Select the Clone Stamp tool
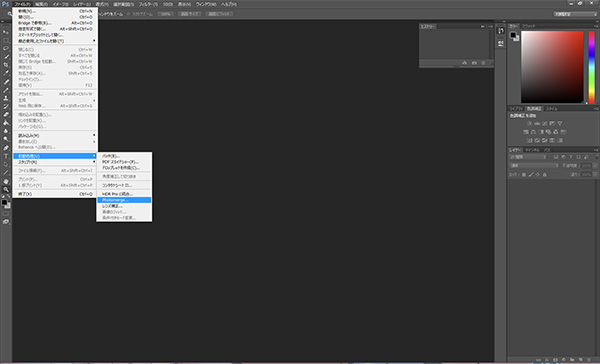This screenshot has width=600, height=364. point(6,98)
